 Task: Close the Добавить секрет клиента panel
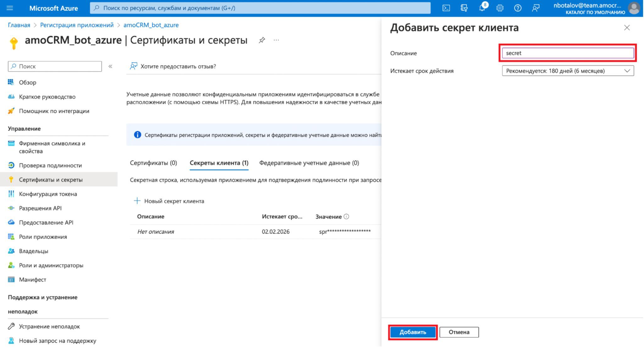627,28
